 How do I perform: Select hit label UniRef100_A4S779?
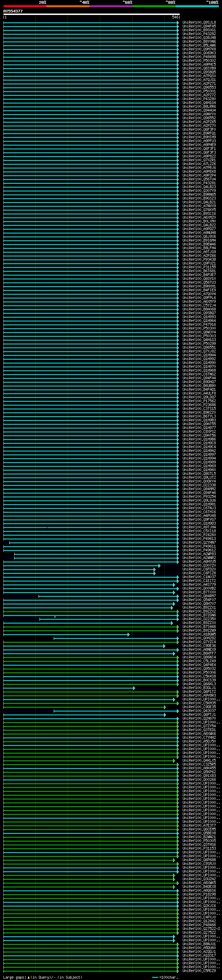[x=199, y=584]
